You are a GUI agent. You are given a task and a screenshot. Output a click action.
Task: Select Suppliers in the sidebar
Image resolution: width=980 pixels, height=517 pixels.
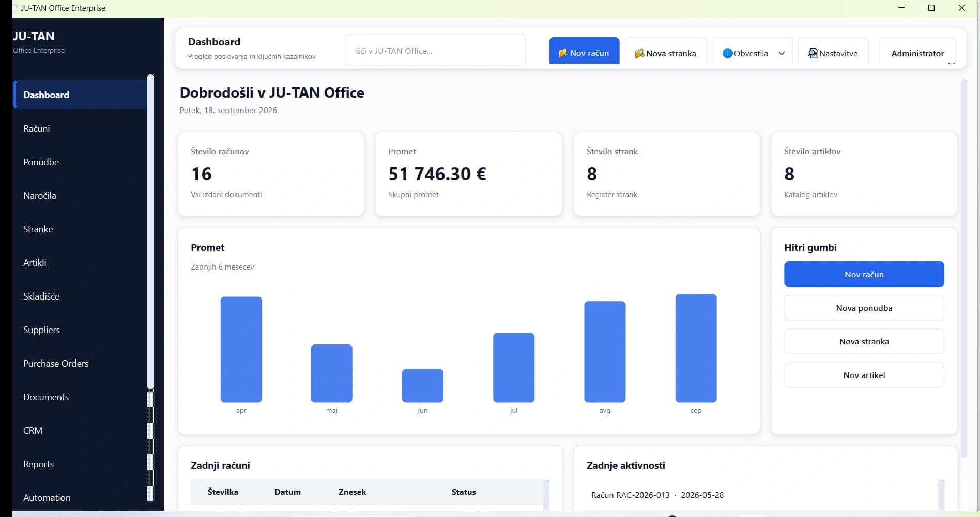80,330
